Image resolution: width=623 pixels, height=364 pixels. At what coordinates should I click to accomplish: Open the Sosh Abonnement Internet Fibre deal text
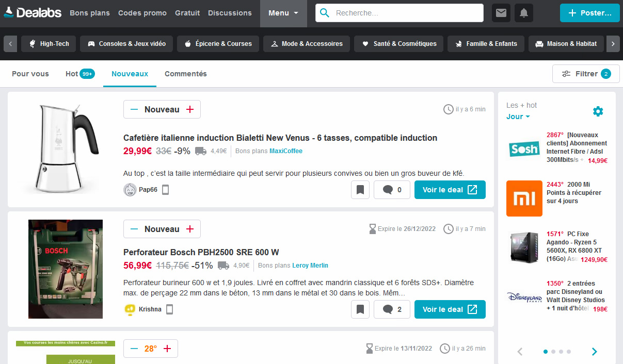[x=577, y=147]
